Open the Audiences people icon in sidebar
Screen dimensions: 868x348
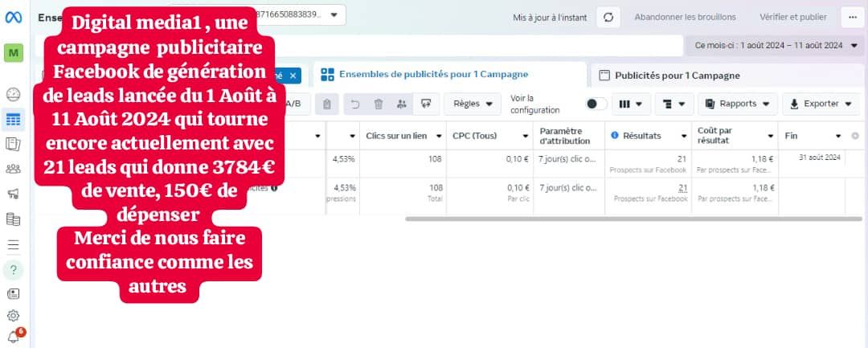pos(14,169)
